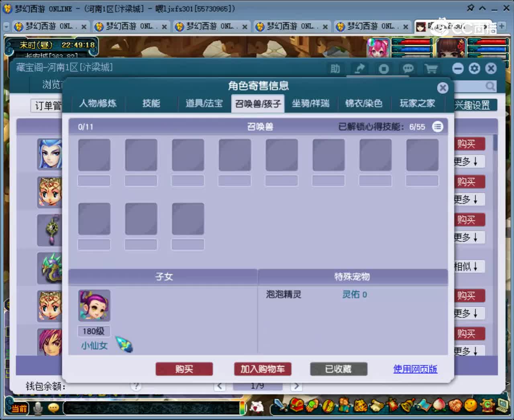The image size is (514, 420).
Task: Click the share arrow icon in 藏宝阁 header
Action: [x=359, y=69]
